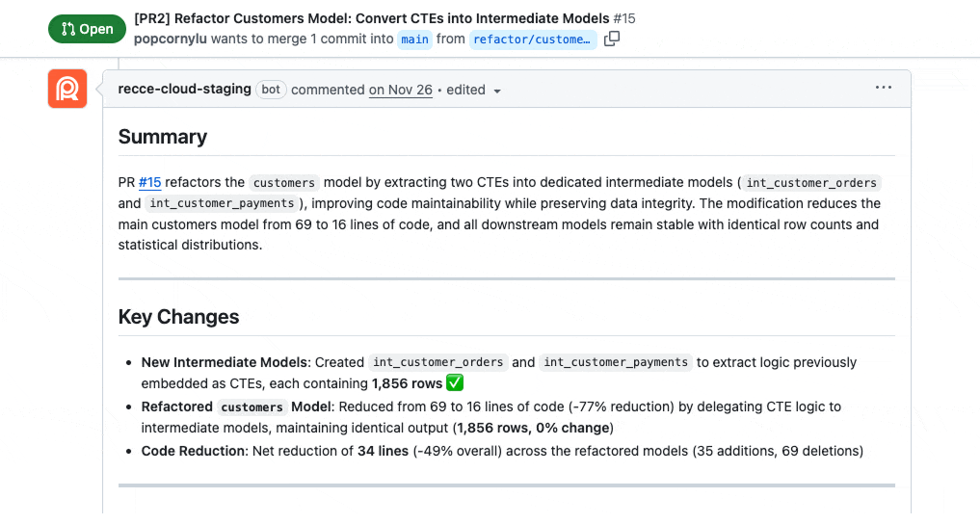Click the PR title about refactoring Customers Model

372,18
